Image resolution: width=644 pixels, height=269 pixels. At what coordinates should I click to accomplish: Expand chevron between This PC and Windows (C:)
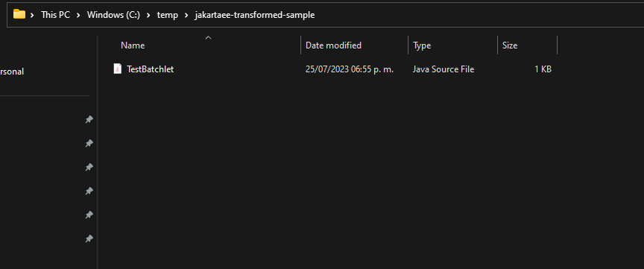point(78,15)
